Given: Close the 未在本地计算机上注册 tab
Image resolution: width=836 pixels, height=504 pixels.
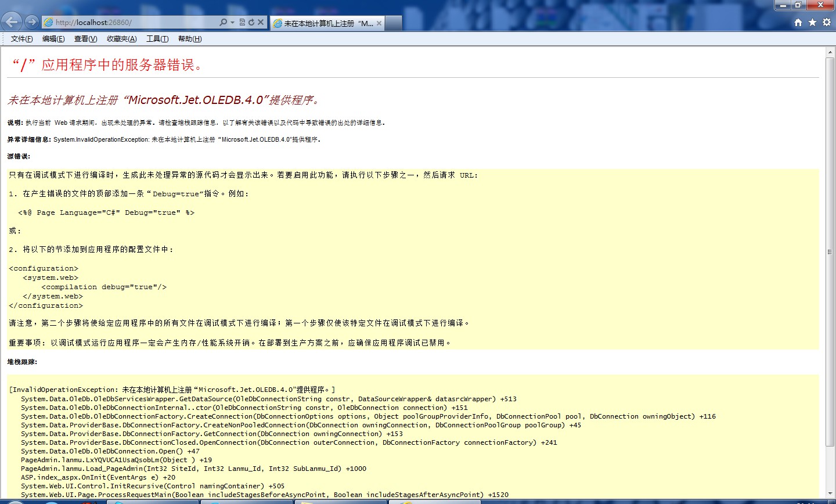Looking at the screenshot, I should [x=379, y=23].
